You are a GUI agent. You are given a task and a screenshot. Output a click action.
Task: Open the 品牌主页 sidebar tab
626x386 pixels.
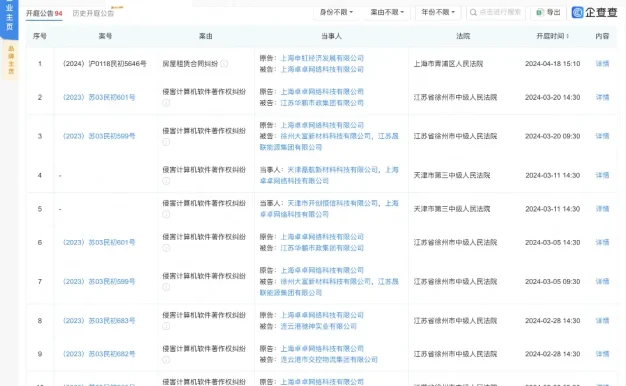click(x=11, y=60)
